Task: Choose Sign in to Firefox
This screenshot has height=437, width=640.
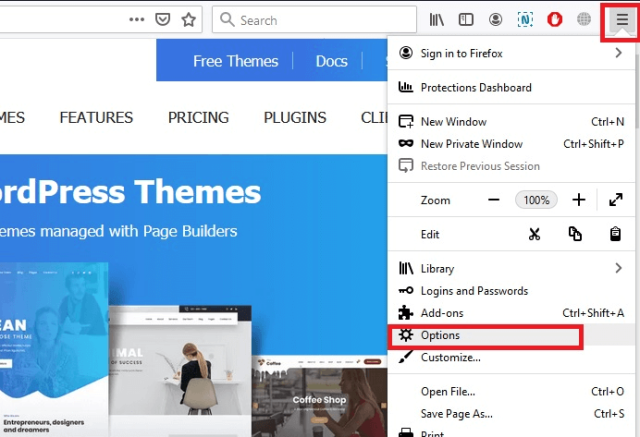Action: pyautogui.click(x=511, y=53)
